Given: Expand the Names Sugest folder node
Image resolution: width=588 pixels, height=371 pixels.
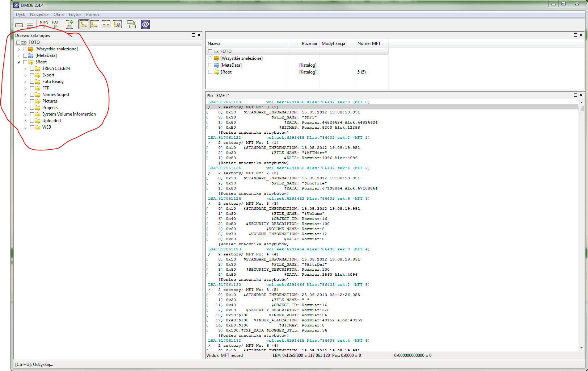Looking at the screenshot, I should (x=25, y=95).
